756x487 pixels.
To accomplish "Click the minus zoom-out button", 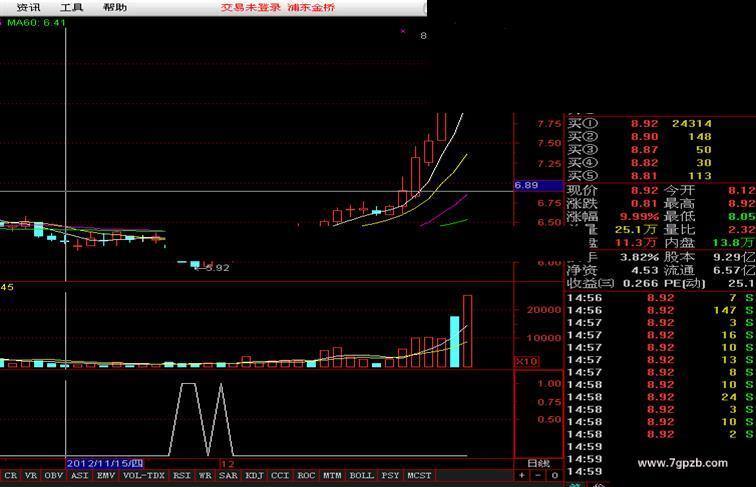I will (x=538, y=475).
